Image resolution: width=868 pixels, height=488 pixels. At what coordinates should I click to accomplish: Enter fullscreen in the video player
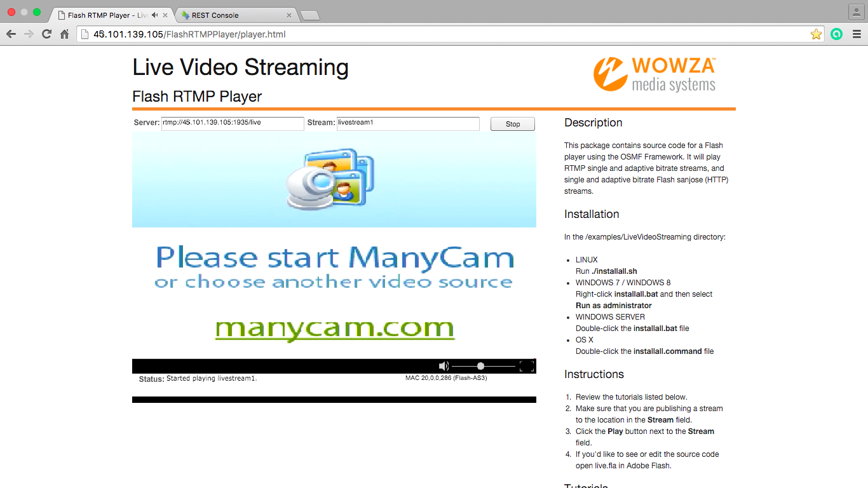[527, 366]
